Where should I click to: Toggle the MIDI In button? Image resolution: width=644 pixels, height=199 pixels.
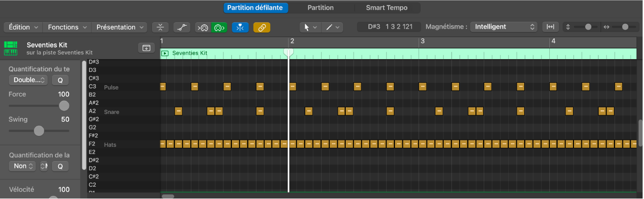pyautogui.click(x=203, y=28)
